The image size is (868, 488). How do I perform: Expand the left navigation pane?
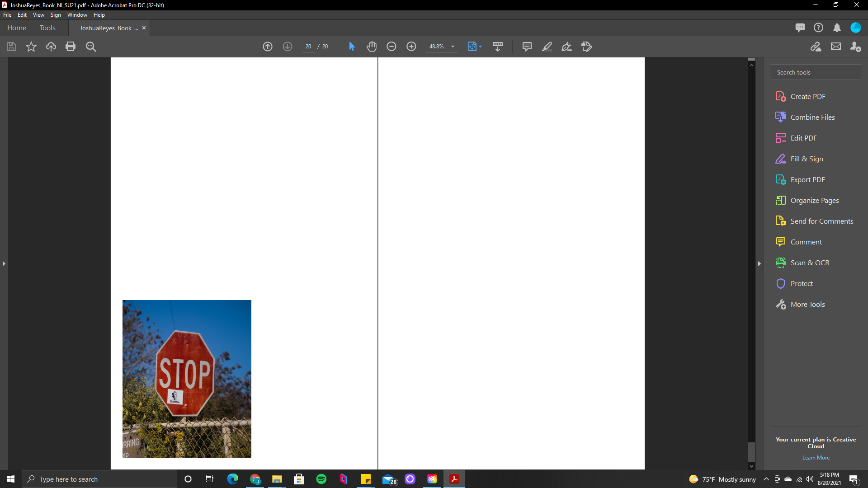point(4,263)
